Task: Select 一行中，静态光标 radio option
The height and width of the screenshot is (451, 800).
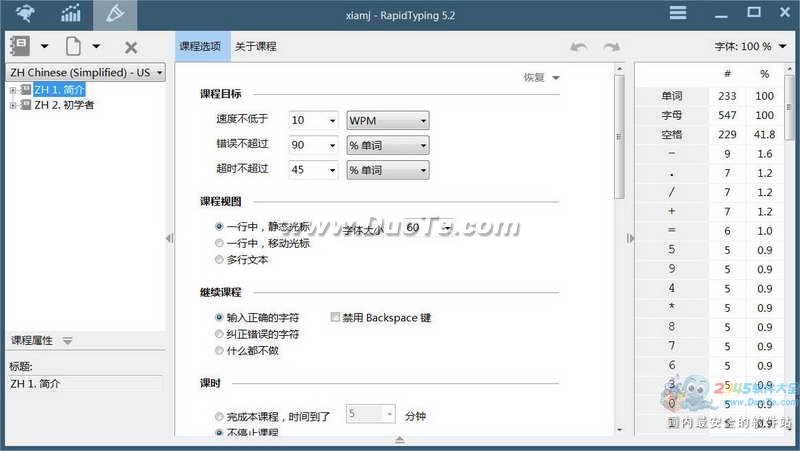Action: (219, 227)
